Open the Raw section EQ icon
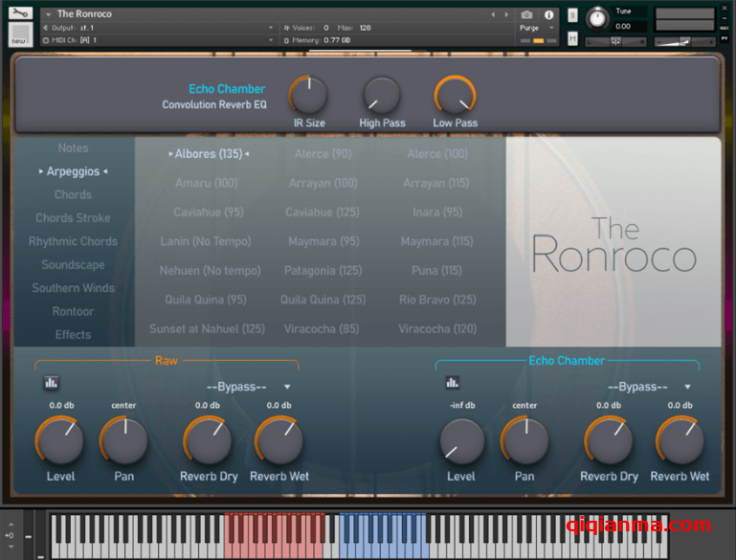The width and height of the screenshot is (736, 560). click(x=51, y=383)
